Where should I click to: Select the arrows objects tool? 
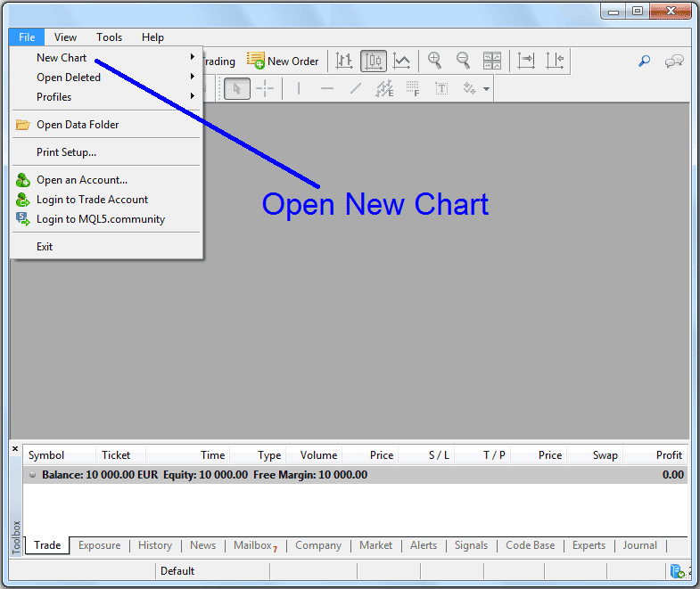469,88
